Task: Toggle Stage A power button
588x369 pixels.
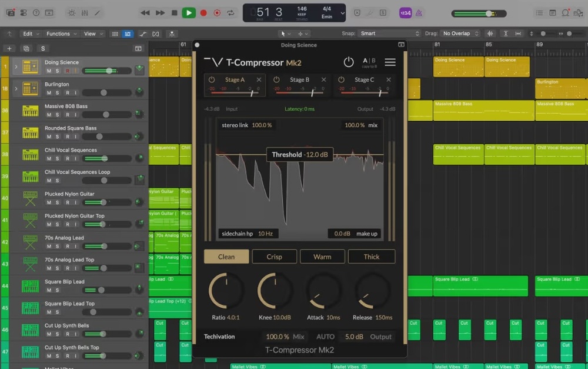Action: coord(212,79)
